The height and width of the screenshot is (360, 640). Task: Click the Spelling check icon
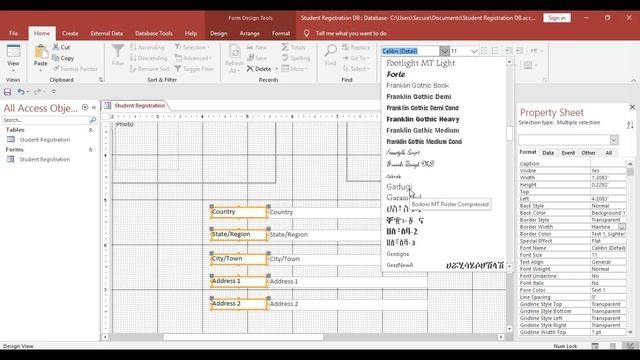click(x=285, y=58)
